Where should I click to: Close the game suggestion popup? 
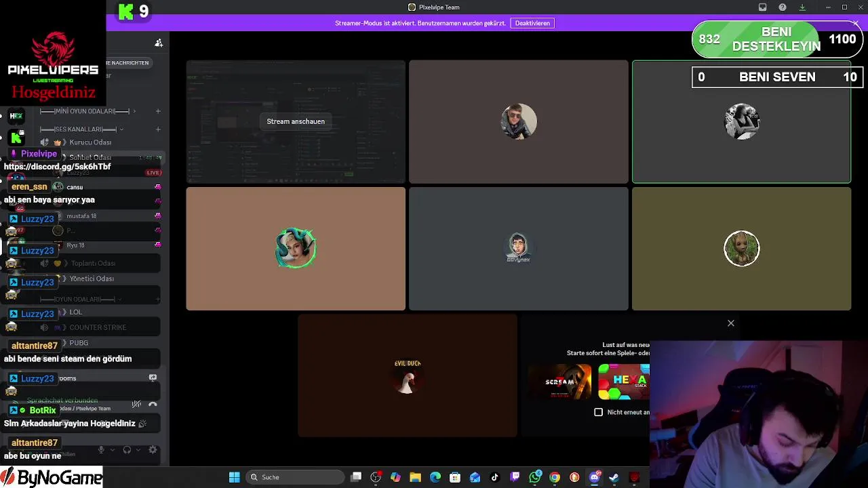[x=731, y=323]
